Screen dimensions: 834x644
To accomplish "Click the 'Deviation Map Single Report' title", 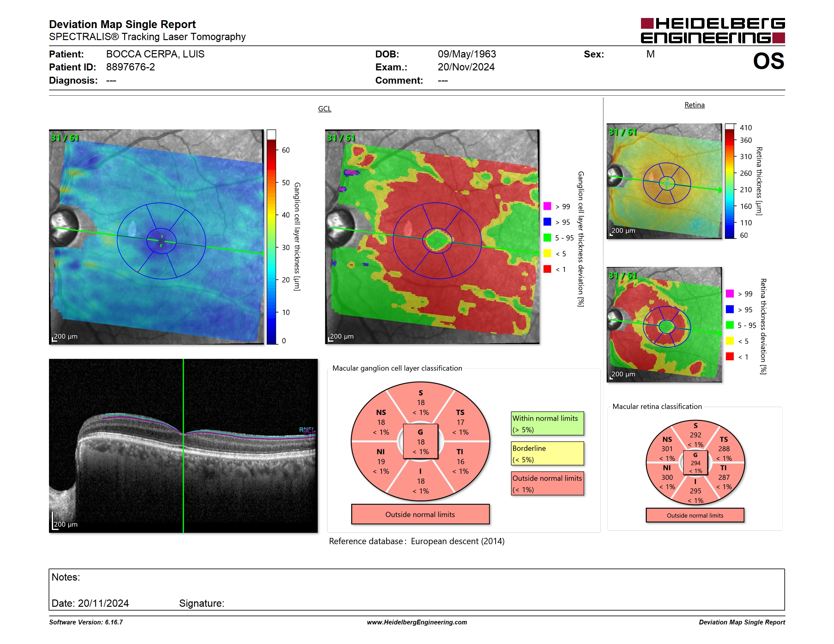I will [x=122, y=24].
